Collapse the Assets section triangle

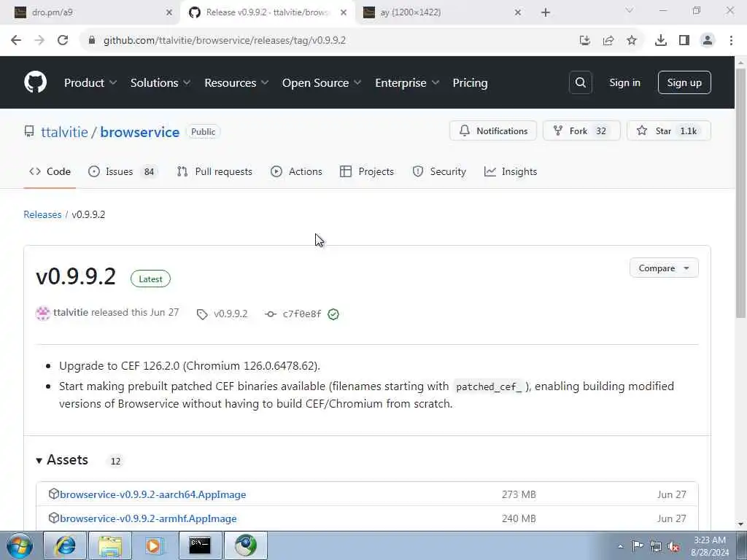(39, 461)
